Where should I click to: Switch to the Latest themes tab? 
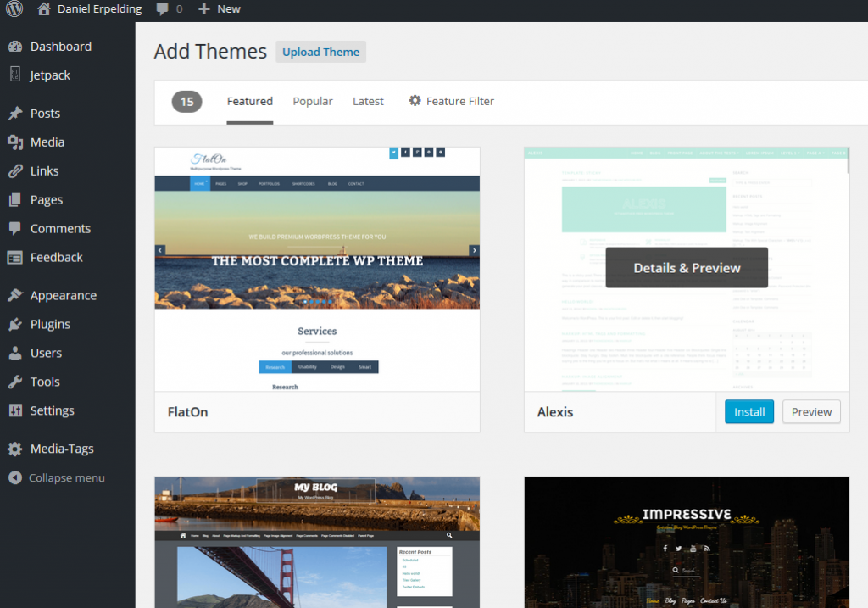tap(368, 102)
